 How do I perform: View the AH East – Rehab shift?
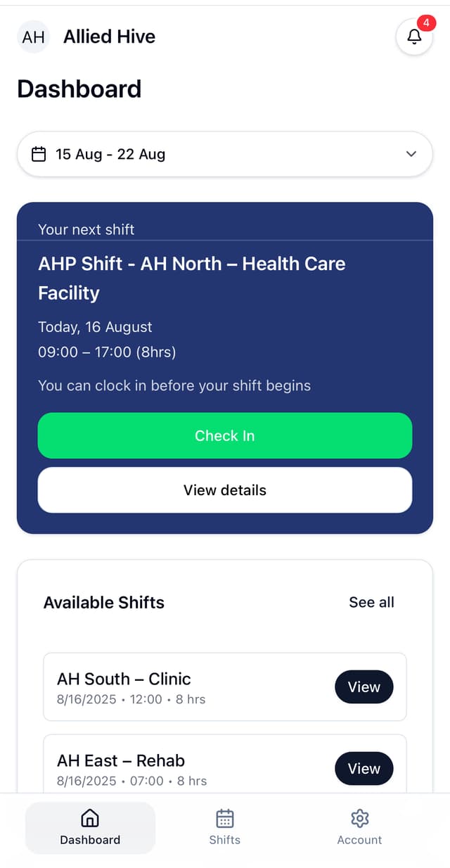pos(364,769)
